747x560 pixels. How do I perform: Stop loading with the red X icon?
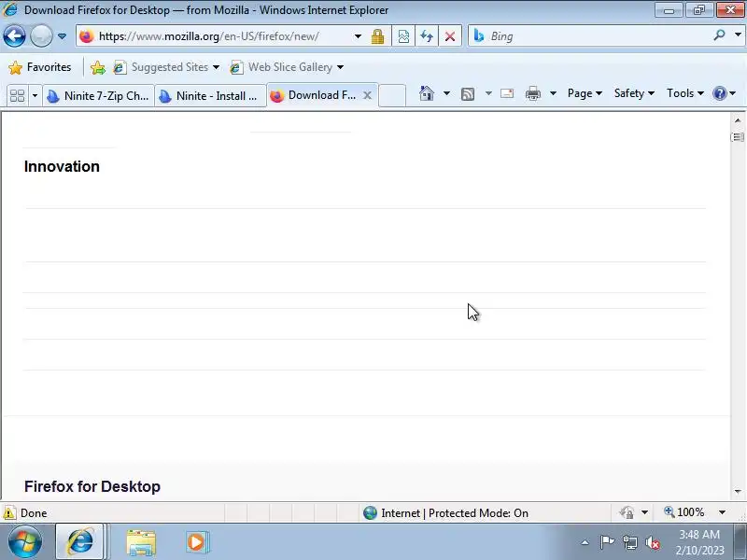click(x=449, y=36)
